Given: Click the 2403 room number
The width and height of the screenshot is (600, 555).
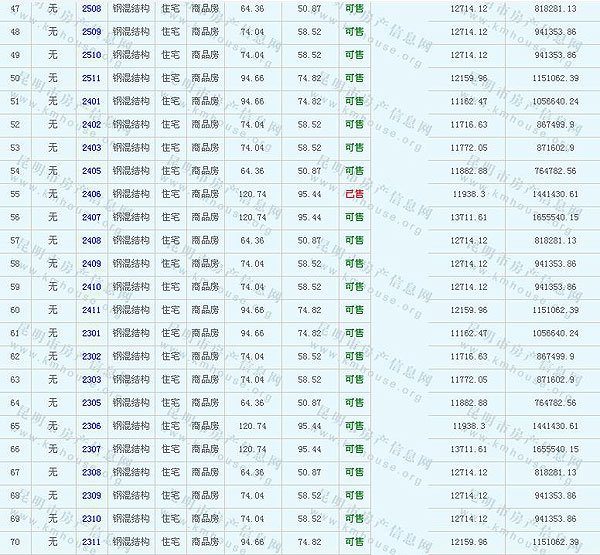Looking at the screenshot, I should pyautogui.click(x=91, y=147).
